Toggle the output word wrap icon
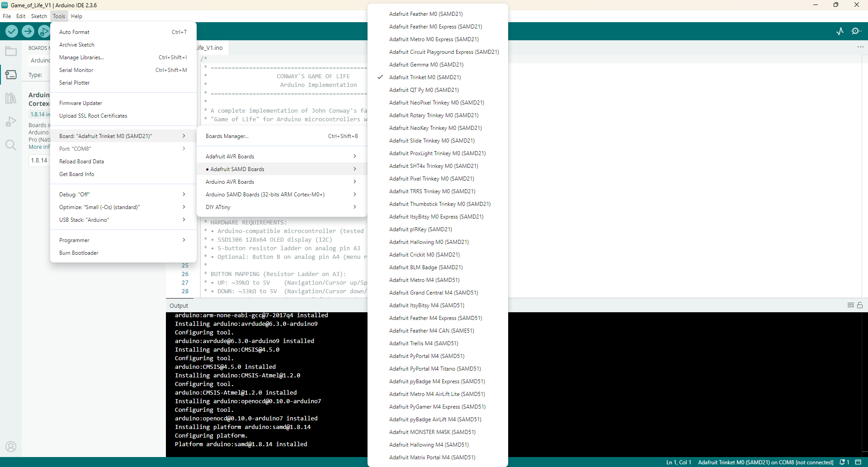Screen dimensions: 868x467 850,305
